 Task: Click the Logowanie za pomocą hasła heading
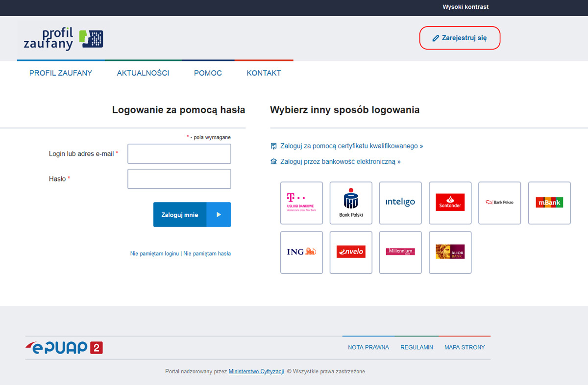coord(179,110)
